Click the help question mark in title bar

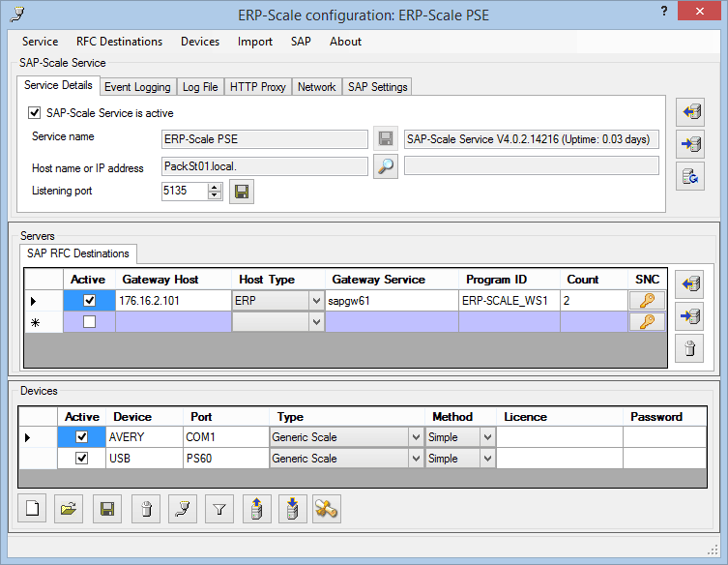coord(664,12)
